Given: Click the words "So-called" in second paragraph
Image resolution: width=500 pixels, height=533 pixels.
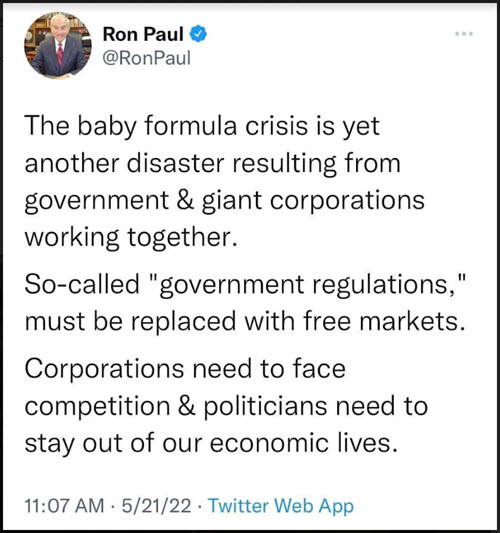Looking at the screenshot, I should 82,284.
